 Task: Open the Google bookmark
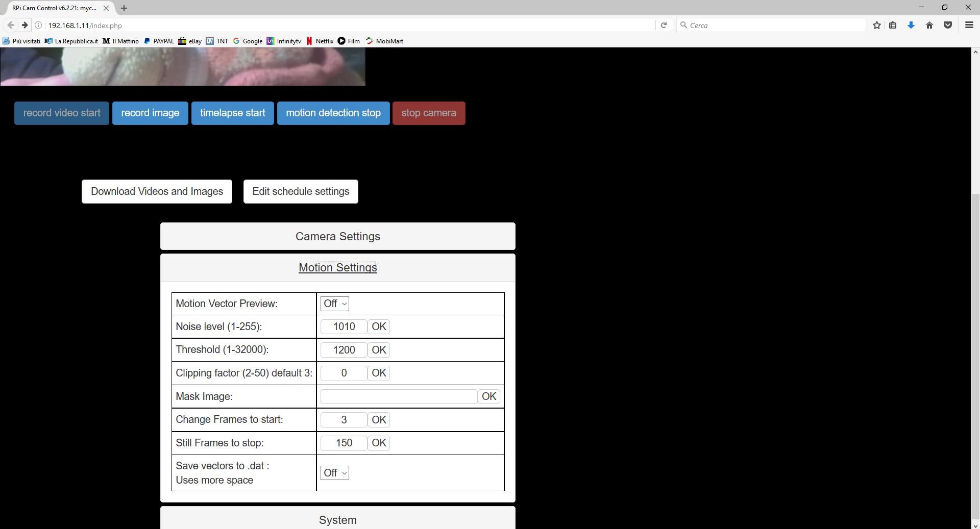click(x=248, y=41)
